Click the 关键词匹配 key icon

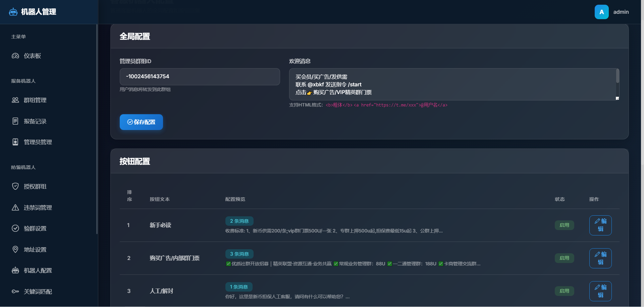coord(15,292)
